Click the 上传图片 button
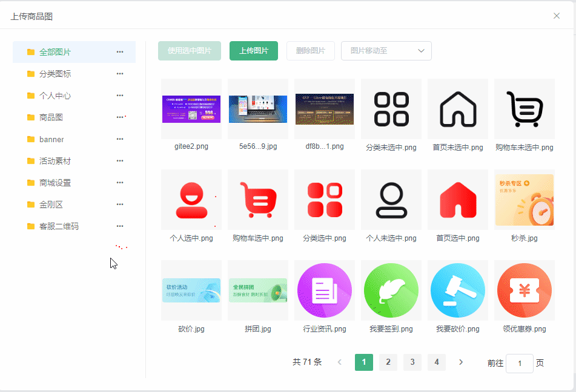Viewport: 576px width, 392px height. tap(254, 51)
